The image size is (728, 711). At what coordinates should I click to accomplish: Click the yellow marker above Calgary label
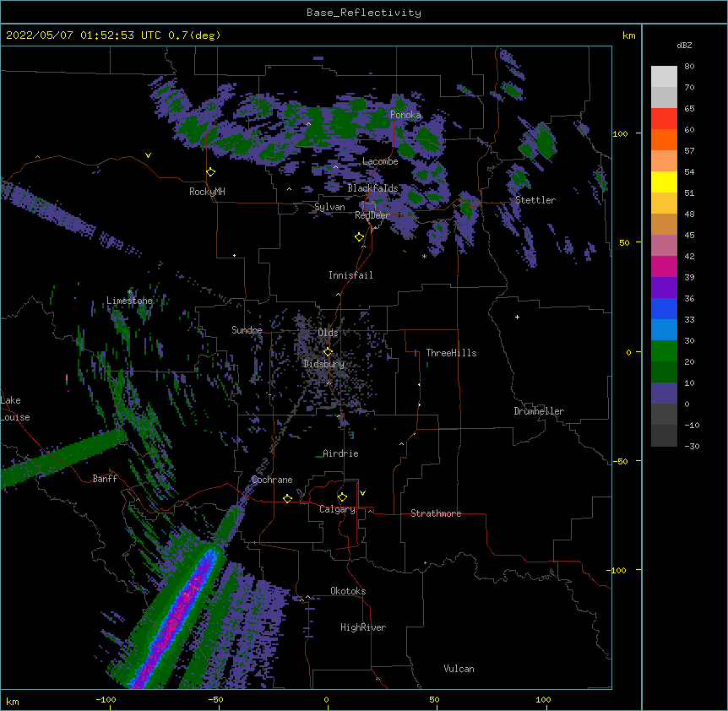pos(342,497)
